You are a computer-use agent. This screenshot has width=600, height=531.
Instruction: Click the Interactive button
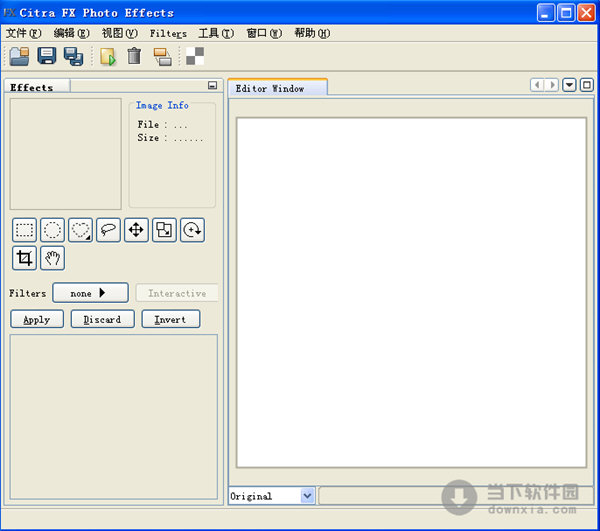coord(177,293)
